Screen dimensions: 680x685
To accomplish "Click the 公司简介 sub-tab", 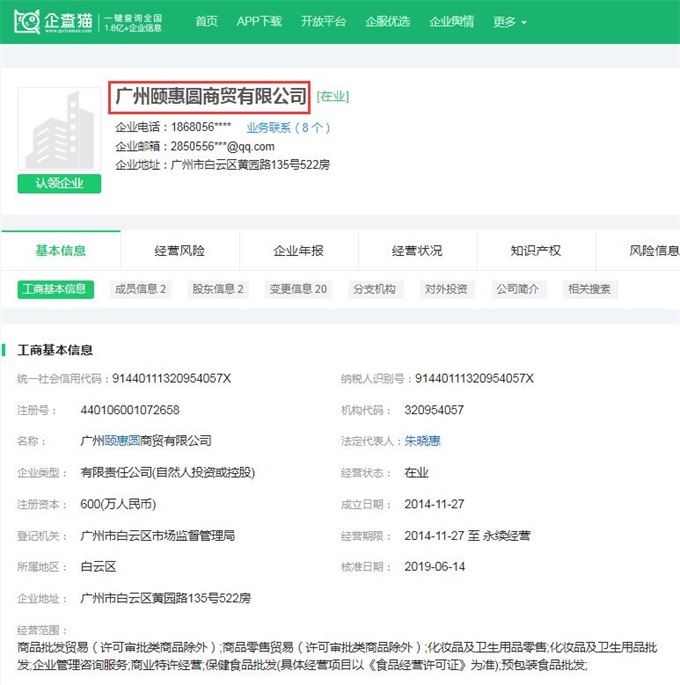I will [518, 289].
